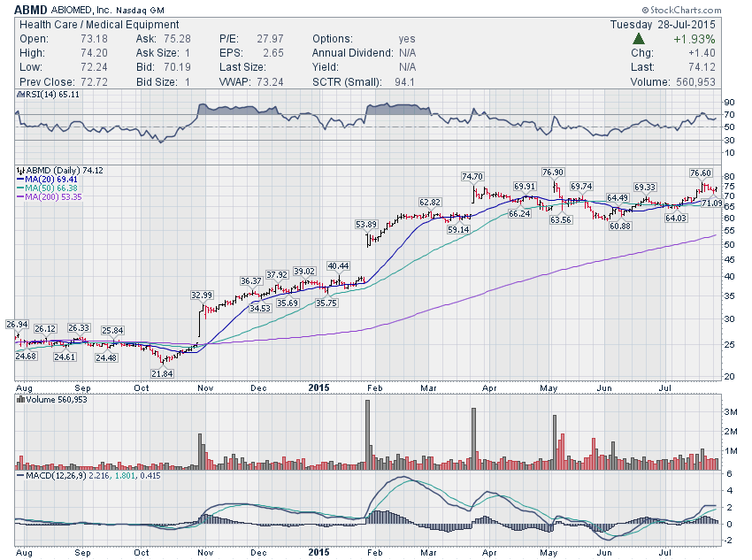Click the Options value yes
Image resolution: width=752 pixels, height=560 pixels.
[407, 39]
